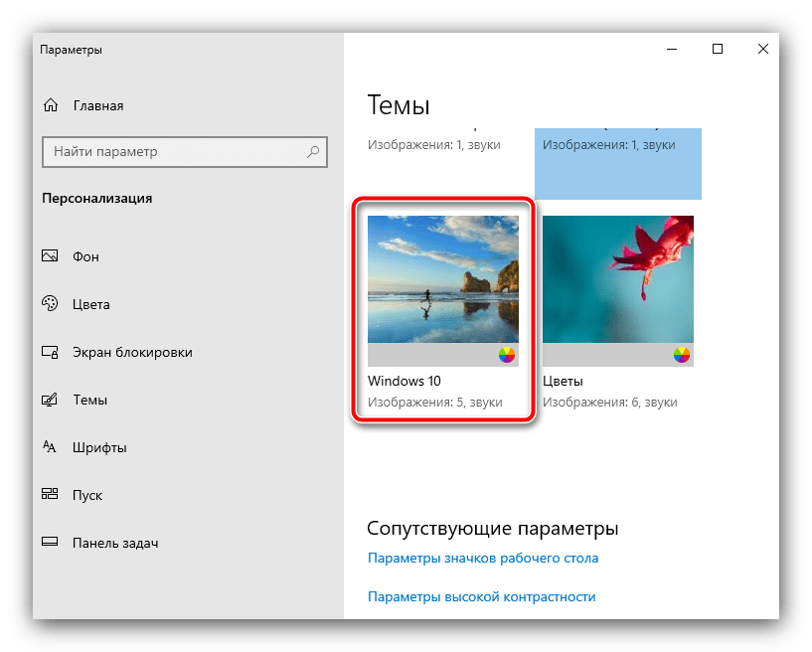Click the highlighted blue theme tile
812x652 pixels.
pyautogui.click(x=618, y=164)
